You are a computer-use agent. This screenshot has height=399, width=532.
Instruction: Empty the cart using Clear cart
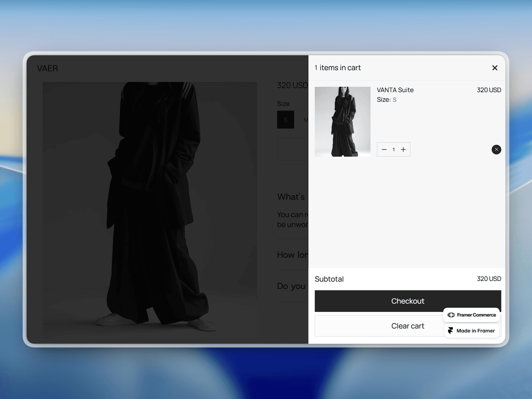point(408,326)
